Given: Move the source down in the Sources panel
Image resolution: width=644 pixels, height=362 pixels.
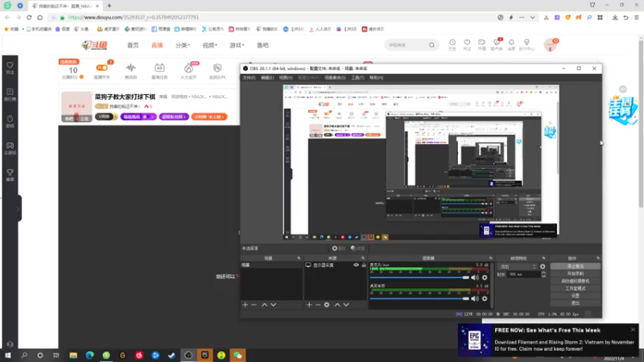Looking at the screenshot, I should click(x=346, y=305).
